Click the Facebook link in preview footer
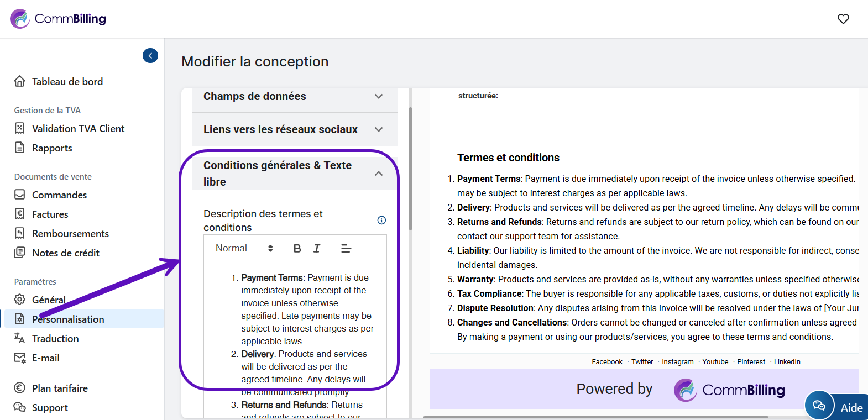 pos(606,362)
